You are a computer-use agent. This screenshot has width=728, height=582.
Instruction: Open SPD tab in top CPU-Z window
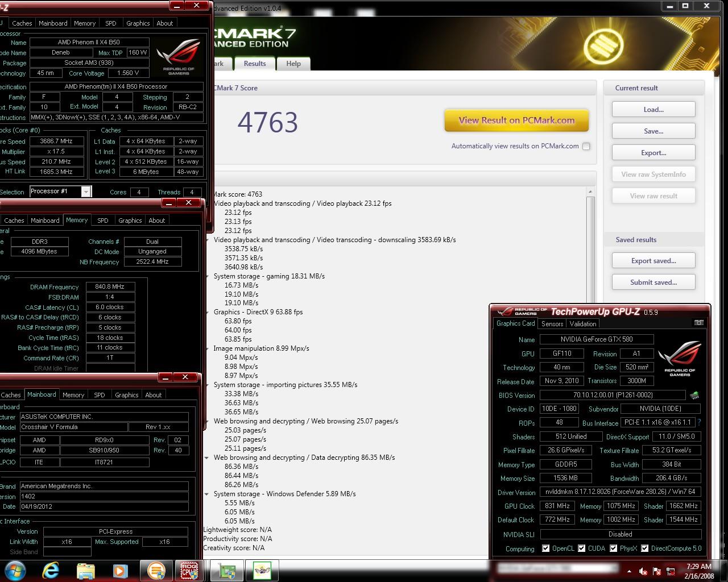[111, 23]
